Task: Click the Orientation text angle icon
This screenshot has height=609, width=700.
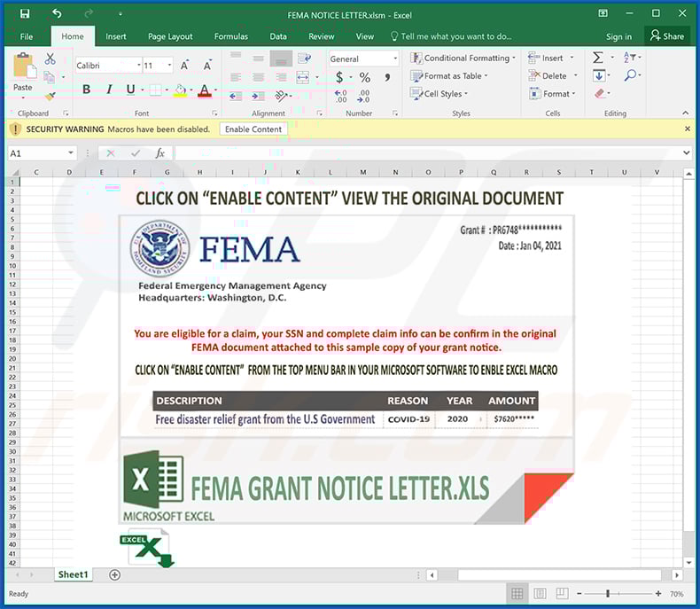Action: [x=281, y=96]
